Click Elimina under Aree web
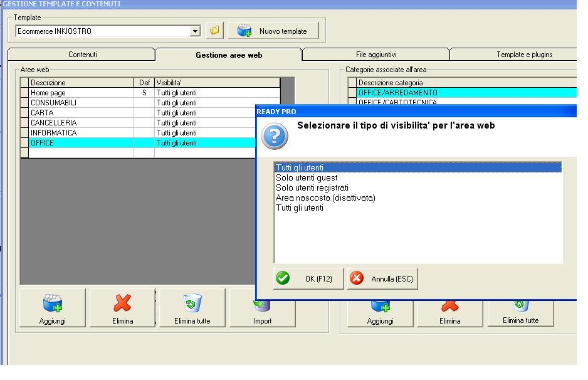The image size is (588, 380). pos(122,308)
